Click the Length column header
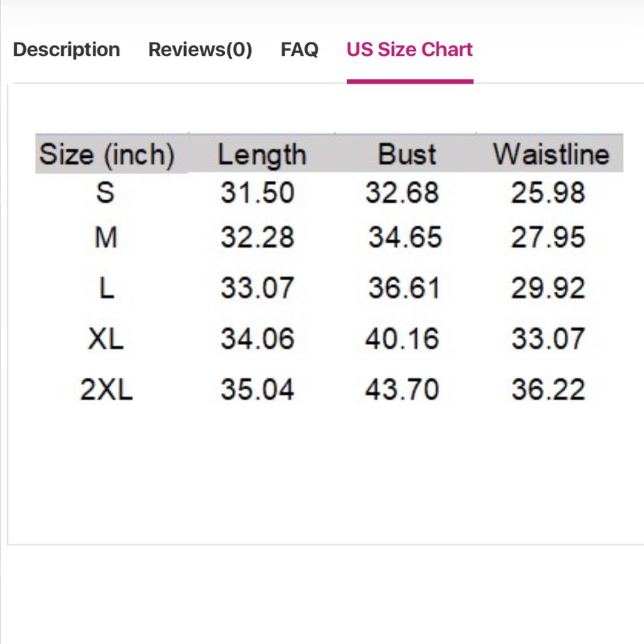This screenshot has height=644, width=644. pyautogui.click(x=262, y=155)
